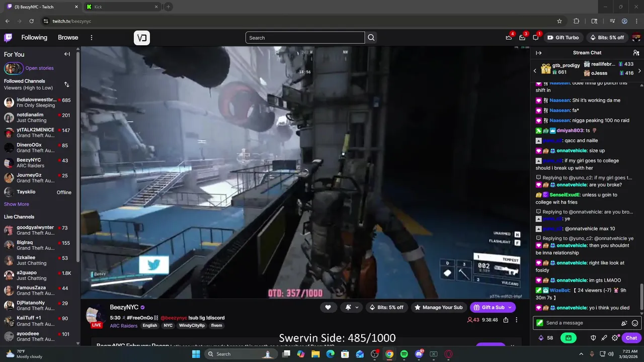Open JourneyGz channel in sidebar
This screenshot has height=362, width=644.
[x=39, y=178]
